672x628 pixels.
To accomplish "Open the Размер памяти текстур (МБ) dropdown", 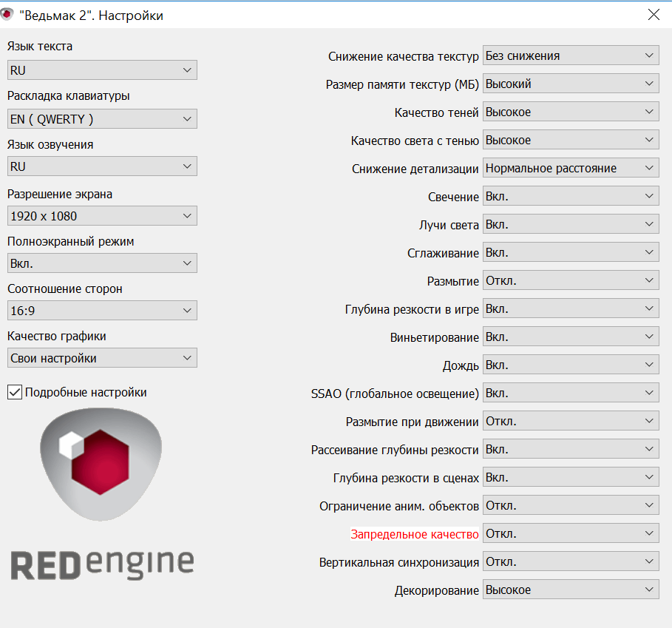I will tap(571, 84).
